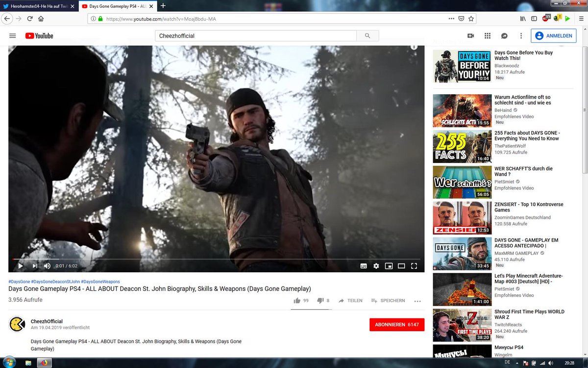Viewport: 588px width, 368px height.
Task: Save page to Pocket icon
Action: pyautogui.click(x=461, y=19)
